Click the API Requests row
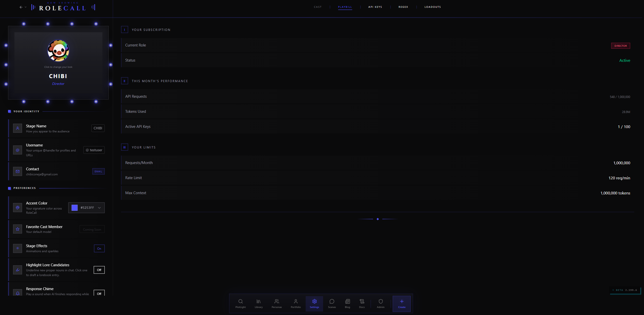 [x=378, y=96]
